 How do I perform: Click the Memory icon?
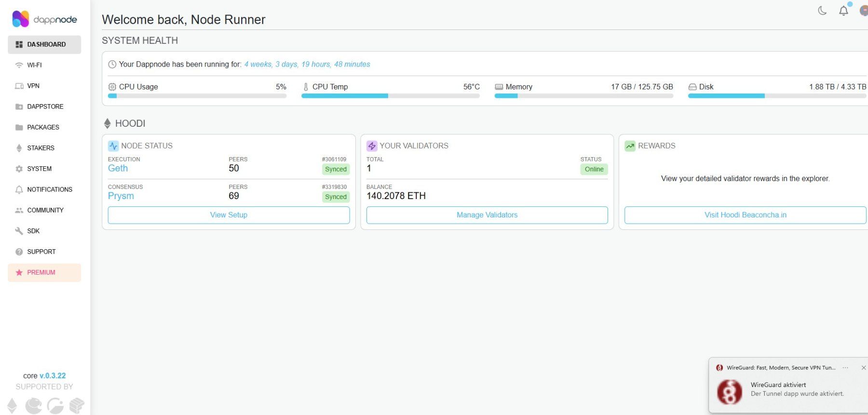click(499, 87)
